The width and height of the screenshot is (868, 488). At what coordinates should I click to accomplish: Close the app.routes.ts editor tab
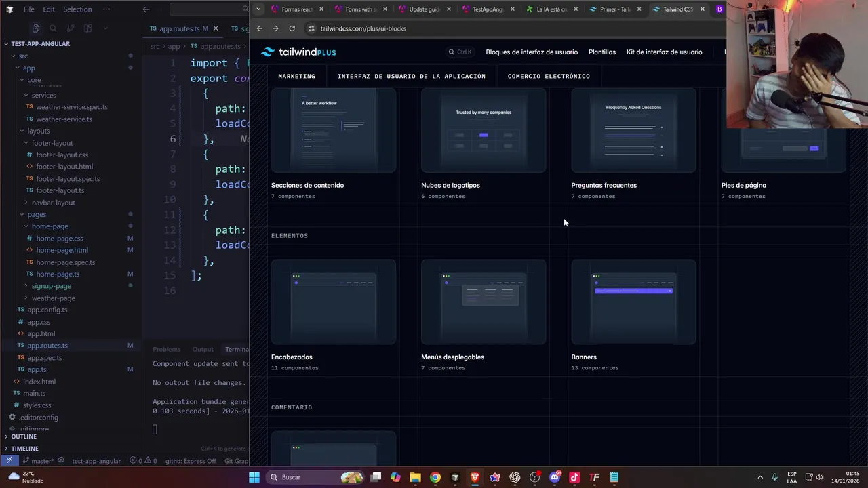coord(216,28)
